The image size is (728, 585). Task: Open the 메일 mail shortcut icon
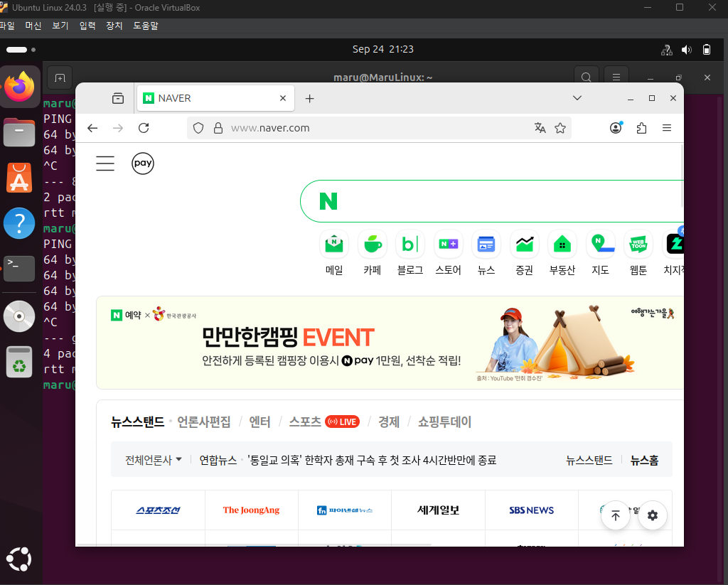pos(334,244)
